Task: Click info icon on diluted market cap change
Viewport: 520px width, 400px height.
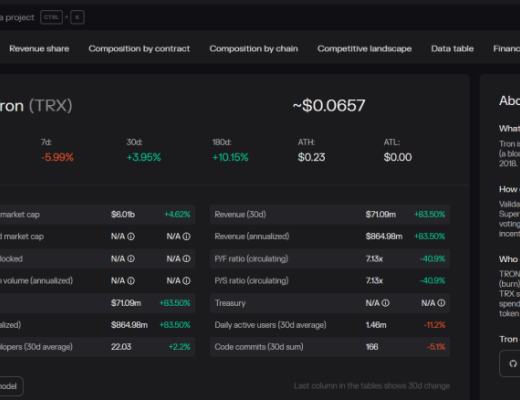Action: pyautogui.click(x=187, y=237)
